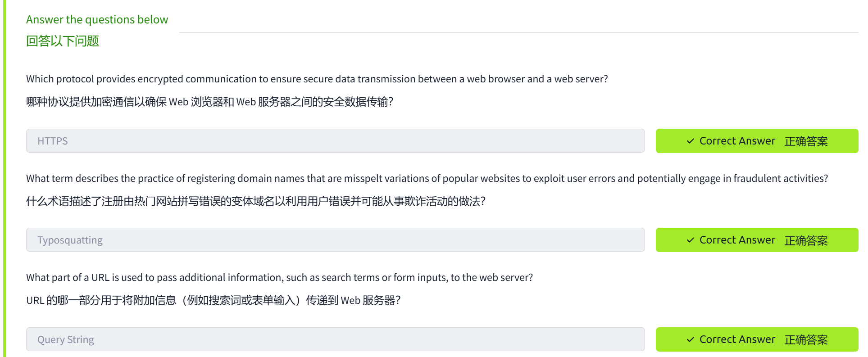
Task: Focus the Typosquatting answer field
Action: tap(335, 240)
